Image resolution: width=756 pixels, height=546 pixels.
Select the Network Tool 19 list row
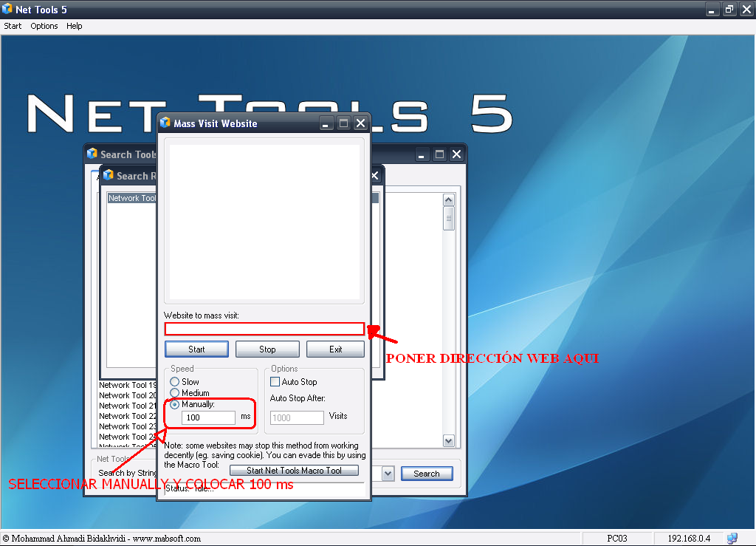tap(127, 385)
